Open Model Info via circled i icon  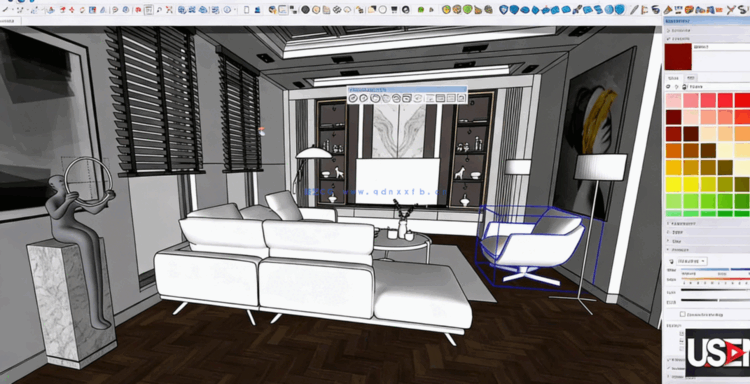227,10
